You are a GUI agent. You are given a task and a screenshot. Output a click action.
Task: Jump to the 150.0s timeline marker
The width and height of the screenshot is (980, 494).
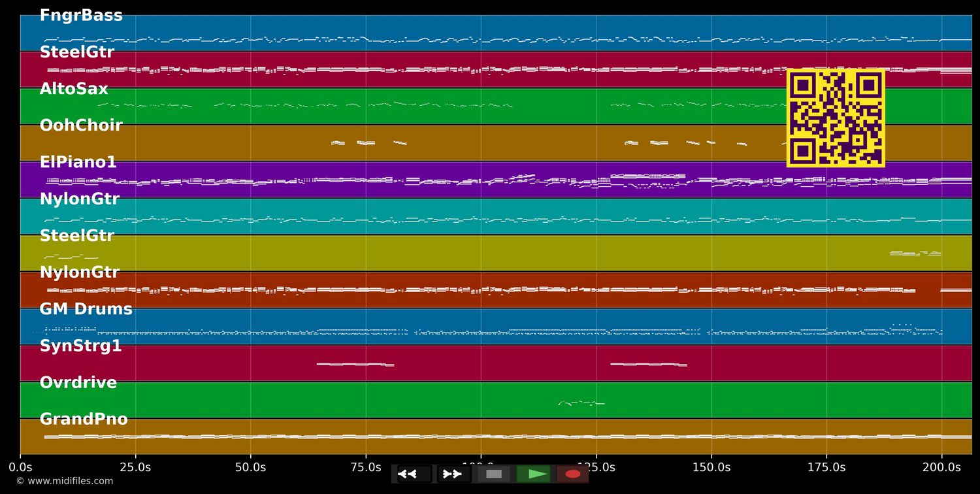pyautogui.click(x=711, y=467)
